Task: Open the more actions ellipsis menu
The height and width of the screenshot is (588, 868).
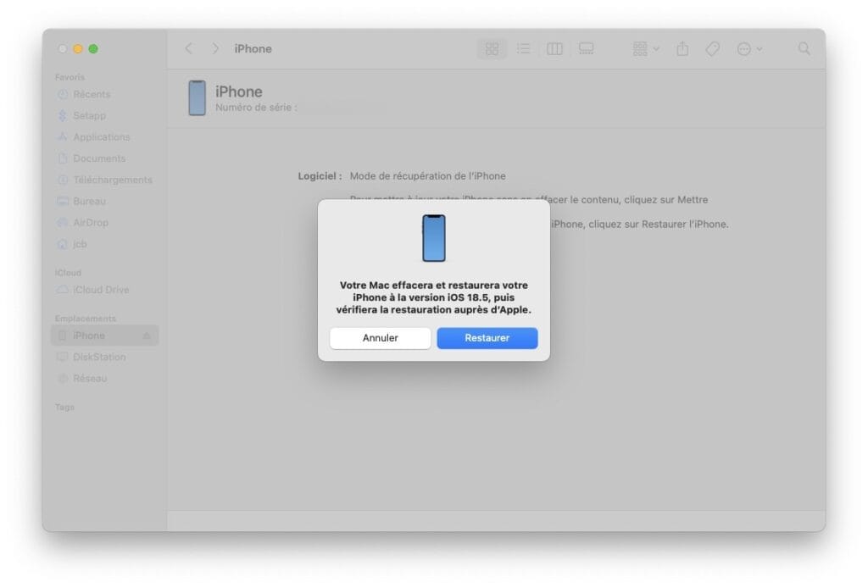Action: [749, 48]
